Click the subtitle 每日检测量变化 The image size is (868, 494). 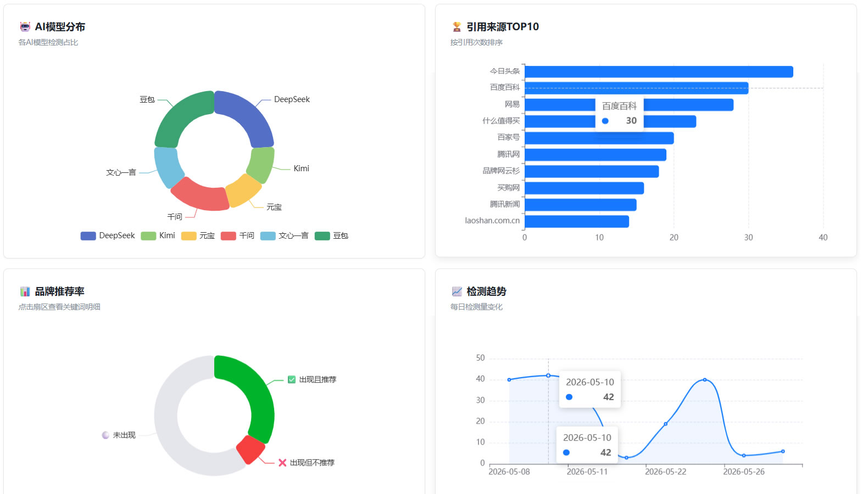coord(476,307)
